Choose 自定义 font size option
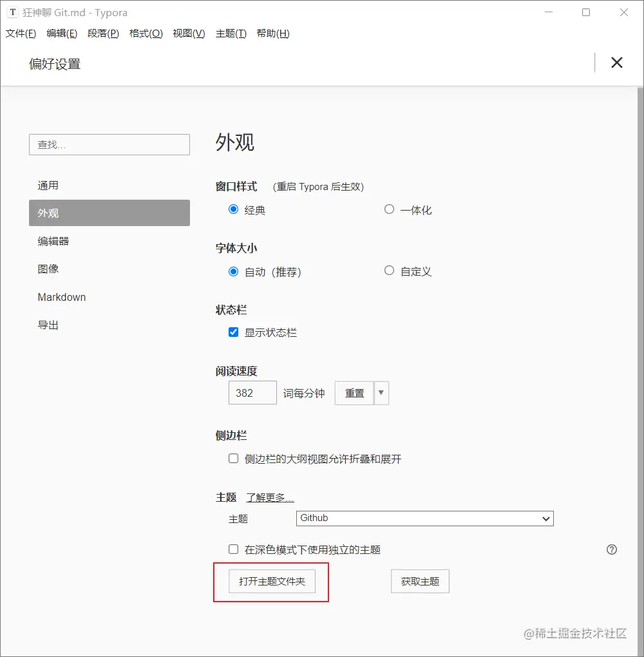The height and width of the screenshot is (657, 644). pos(389,271)
